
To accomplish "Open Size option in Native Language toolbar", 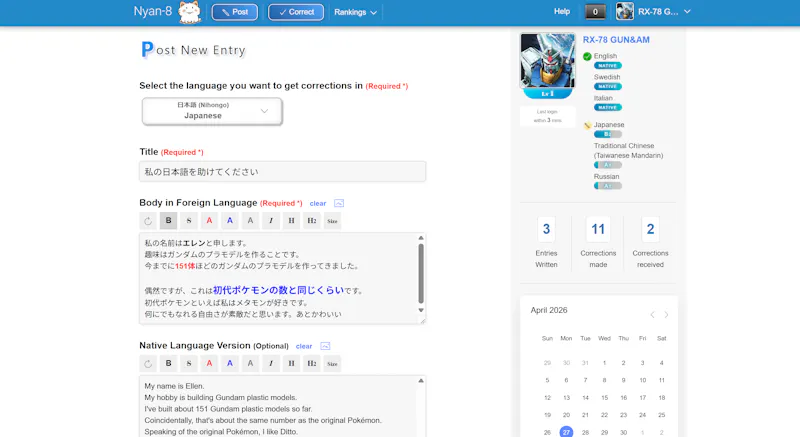I will click(332, 364).
